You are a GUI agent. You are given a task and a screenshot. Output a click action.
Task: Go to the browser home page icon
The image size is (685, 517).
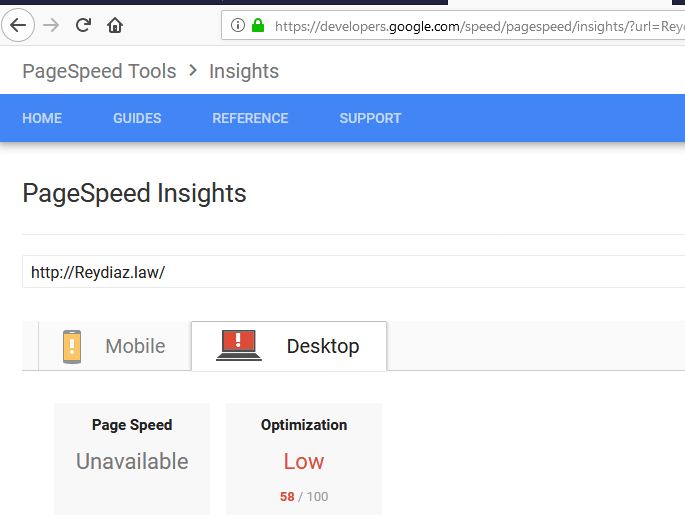point(115,25)
